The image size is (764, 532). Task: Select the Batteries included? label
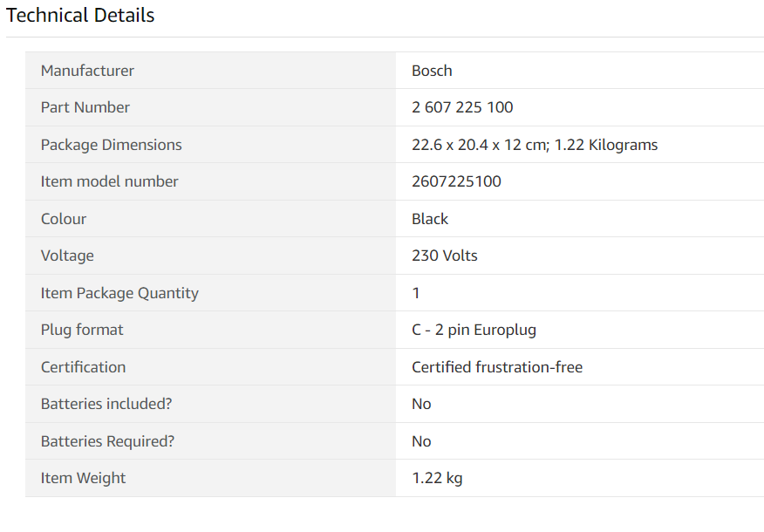coord(106,404)
